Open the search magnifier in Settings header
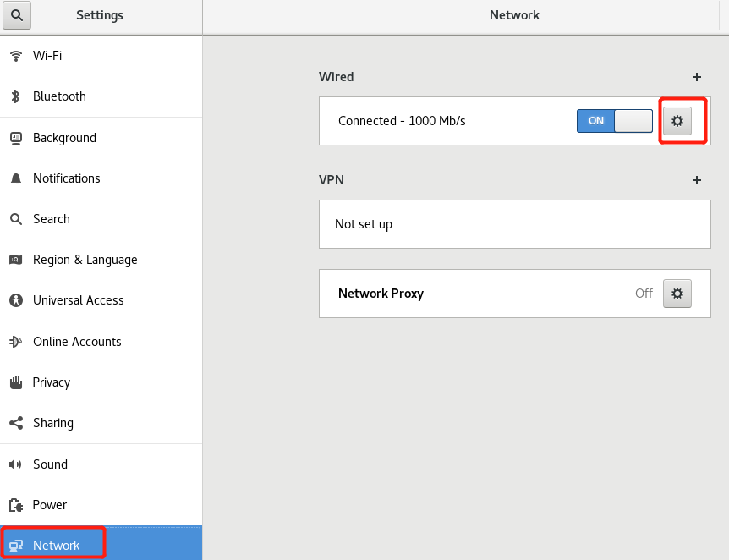 (x=17, y=15)
